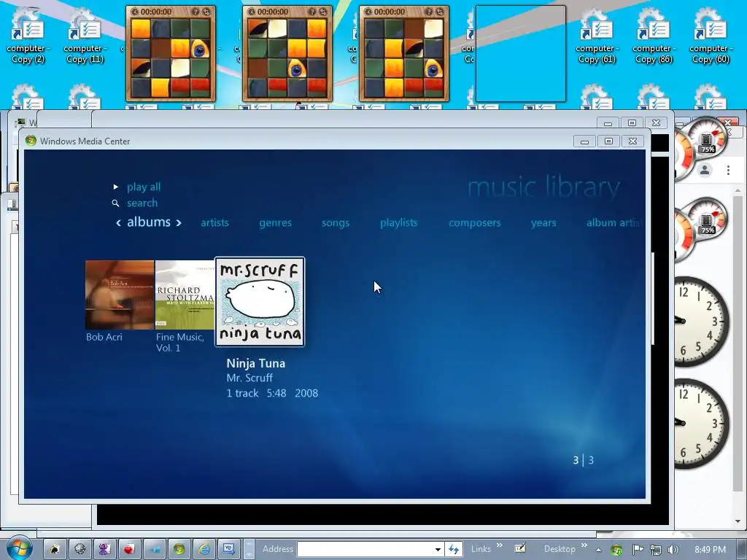Screen dimensions: 747x560
Task: Click the gear-shaped taskbar icon
Action: [x=80, y=549]
